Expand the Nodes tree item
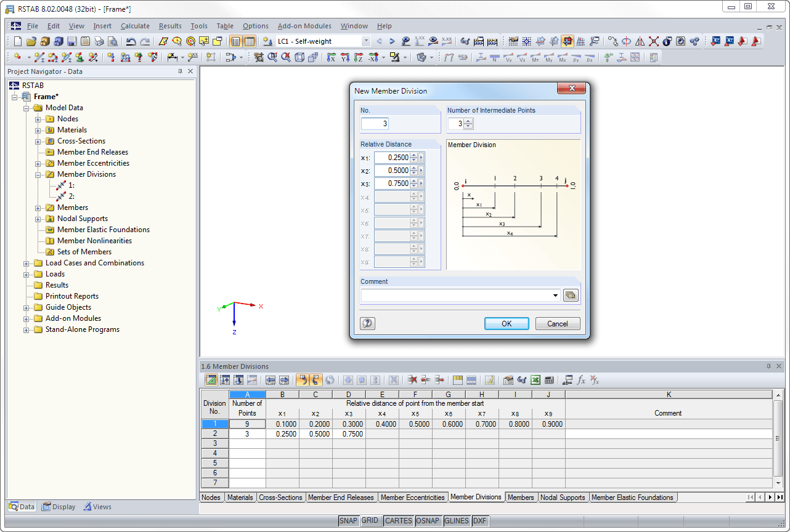Screen dimensions: 790x532 (37, 118)
